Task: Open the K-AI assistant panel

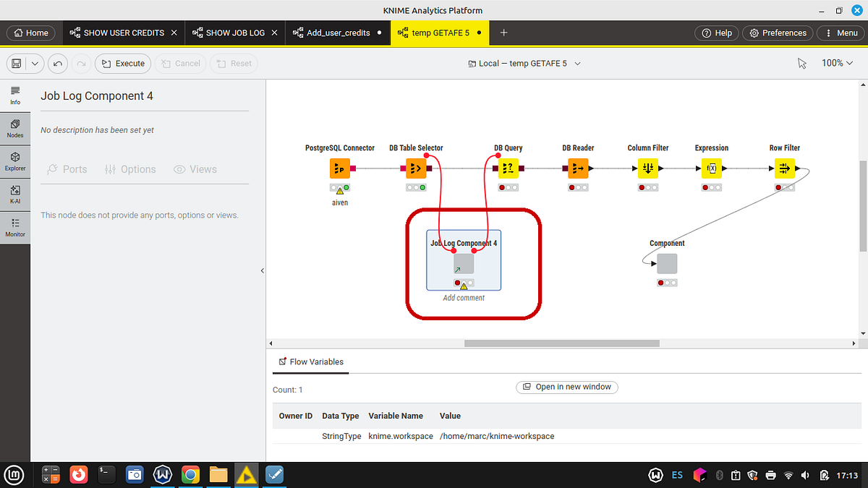Action: pyautogui.click(x=15, y=195)
